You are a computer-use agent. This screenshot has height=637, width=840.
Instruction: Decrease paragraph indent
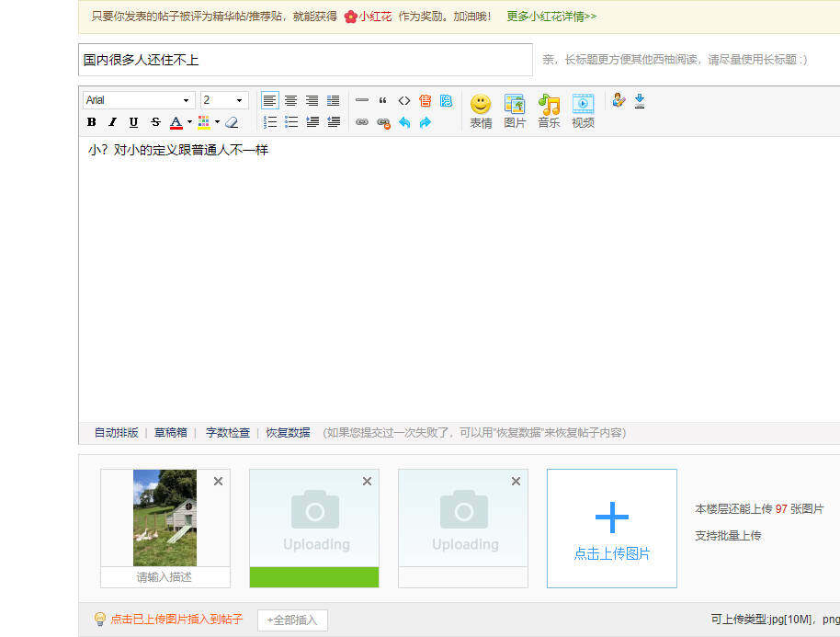[334, 122]
